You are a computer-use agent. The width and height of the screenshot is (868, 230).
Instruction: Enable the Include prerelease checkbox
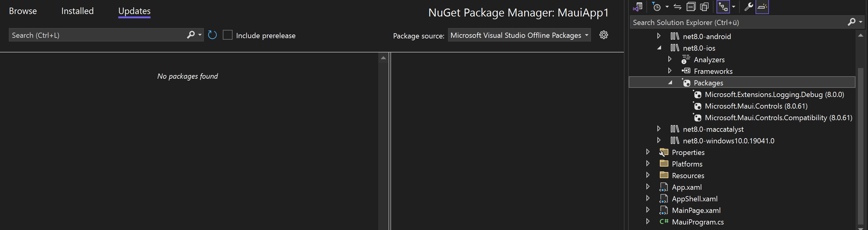click(x=228, y=35)
